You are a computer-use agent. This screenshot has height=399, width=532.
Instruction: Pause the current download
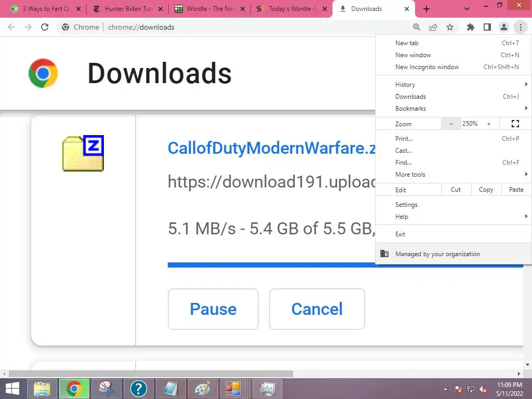click(213, 309)
